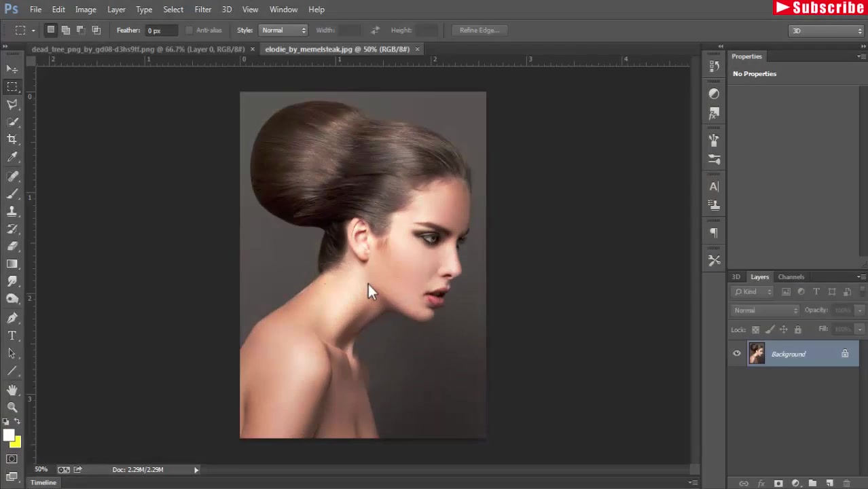Image resolution: width=868 pixels, height=489 pixels.
Task: Choose the Horizontal Type tool
Action: (x=12, y=336)
